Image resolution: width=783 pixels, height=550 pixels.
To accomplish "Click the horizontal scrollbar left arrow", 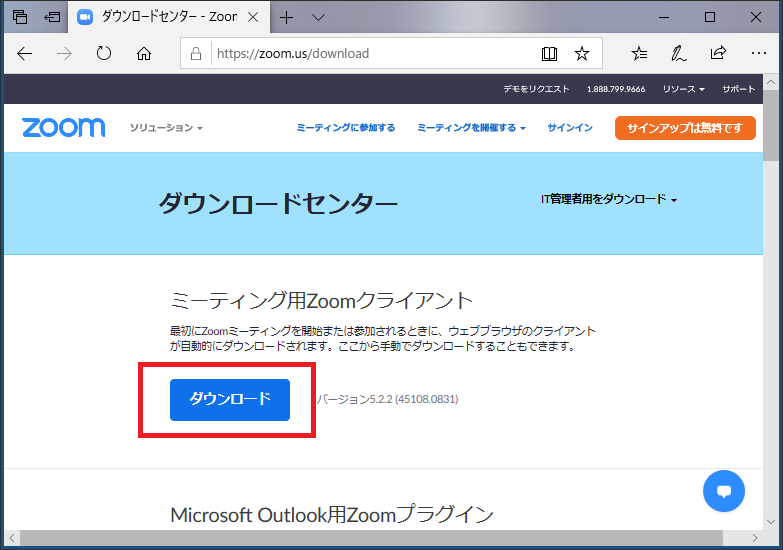I will click(12, 538).
